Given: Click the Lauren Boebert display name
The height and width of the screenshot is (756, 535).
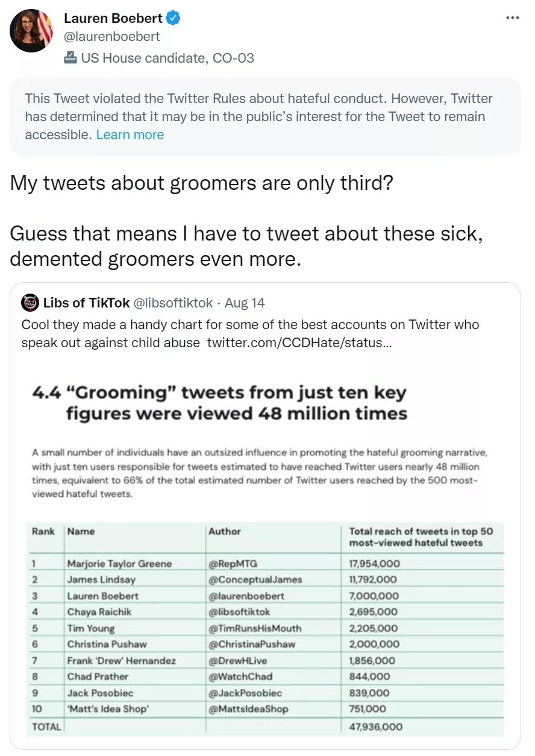Looking at the screenshot, I should (113, 19).
